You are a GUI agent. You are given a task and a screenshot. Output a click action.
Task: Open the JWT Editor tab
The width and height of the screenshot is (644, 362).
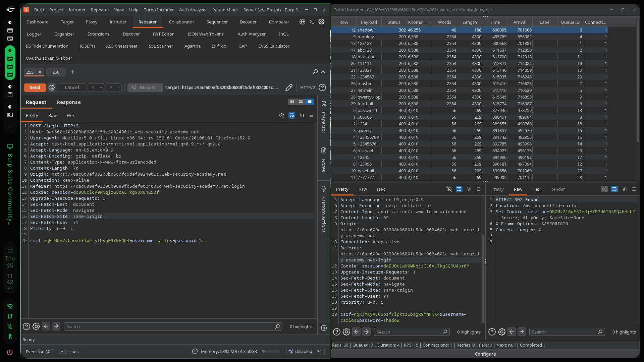pos(163,34)
